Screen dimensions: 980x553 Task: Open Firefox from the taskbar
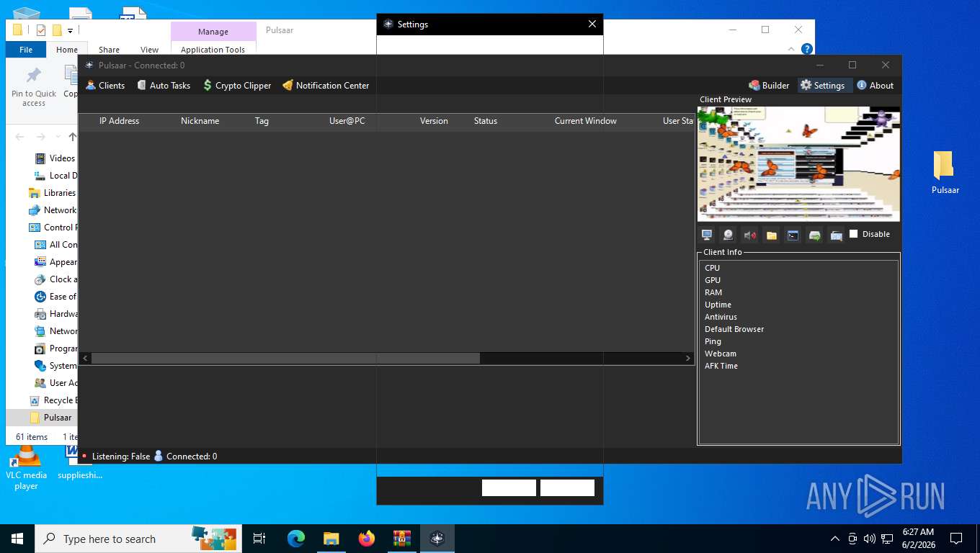367,539
